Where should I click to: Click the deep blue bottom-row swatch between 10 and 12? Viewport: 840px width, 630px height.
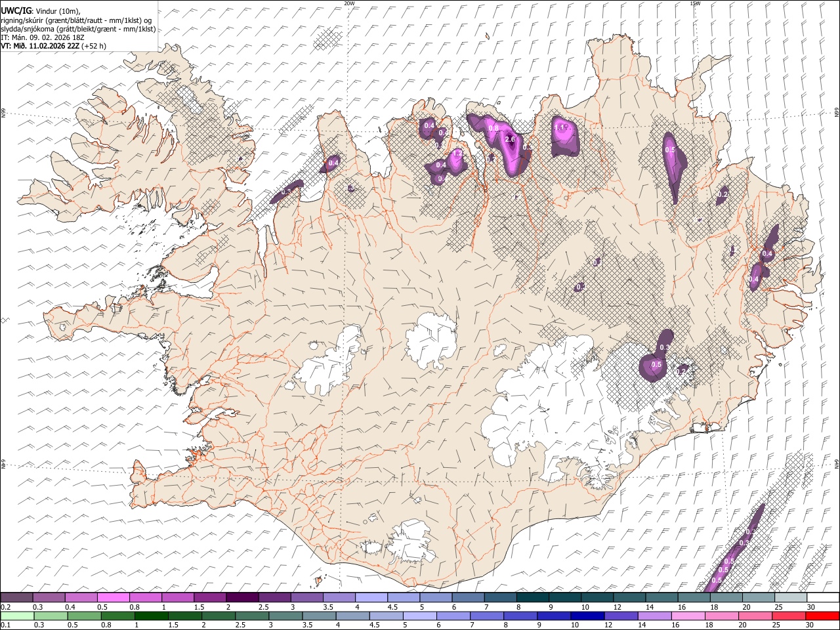(x=587, y=616)
